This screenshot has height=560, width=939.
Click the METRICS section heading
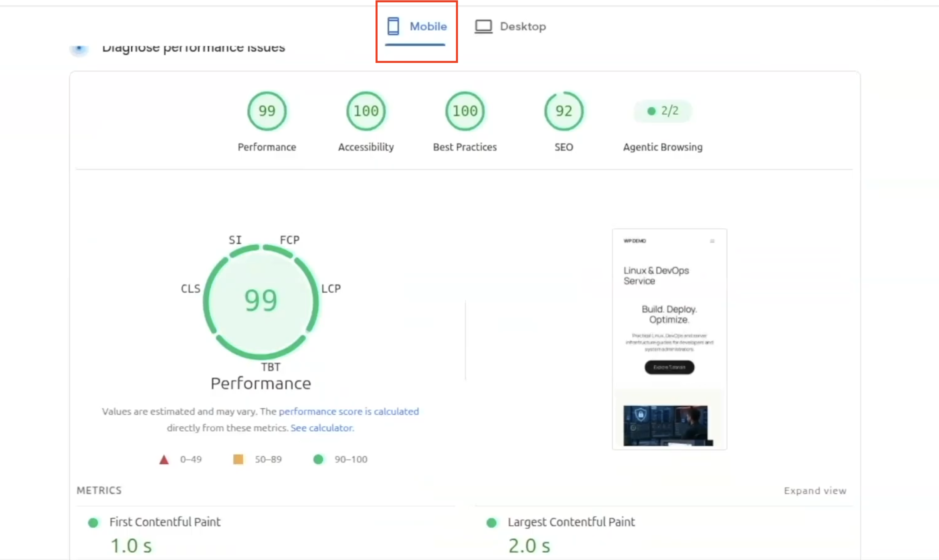(x=99, y=490)
